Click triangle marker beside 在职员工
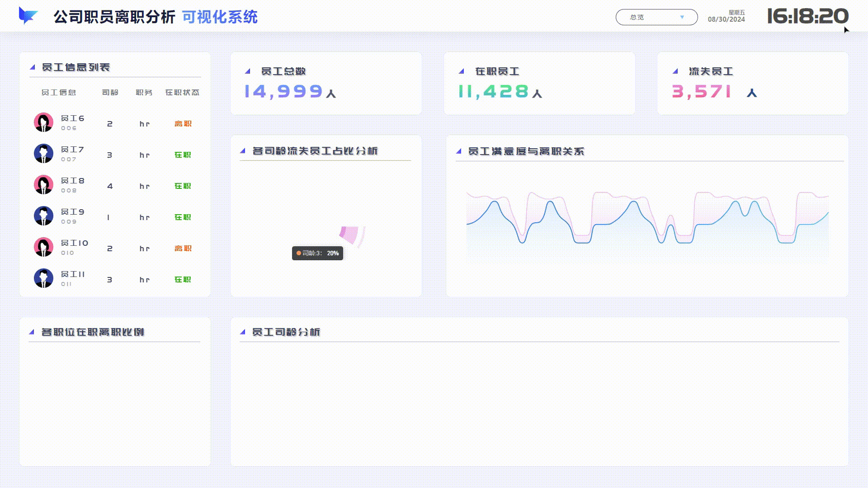This screenshot has height=488, width=868. (461, 71)
